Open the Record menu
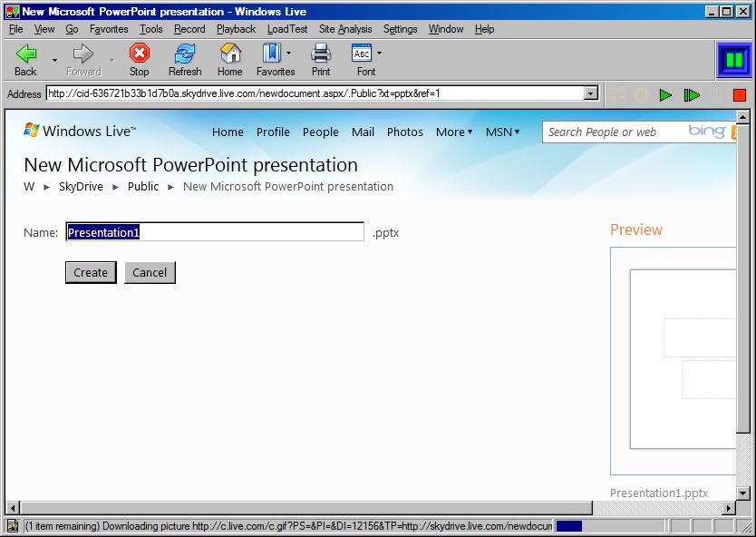The width and height of the screenshot is (756, 537). [x=189, y=29]
